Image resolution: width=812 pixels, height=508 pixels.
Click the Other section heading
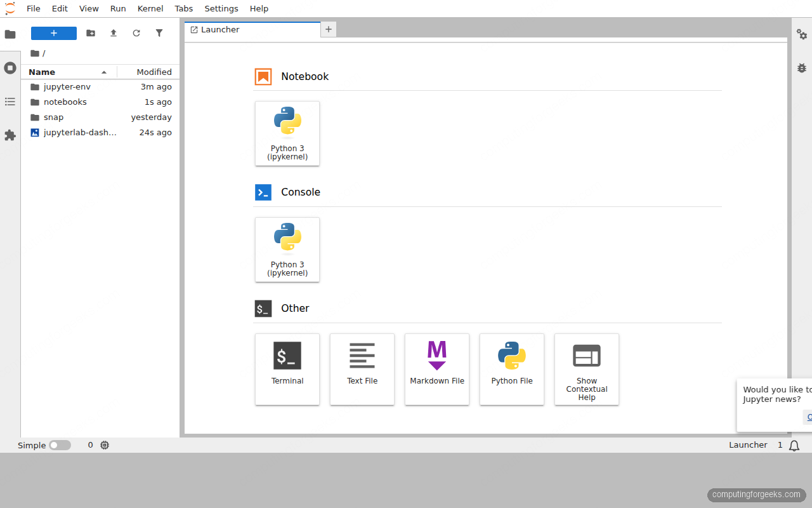295,308
